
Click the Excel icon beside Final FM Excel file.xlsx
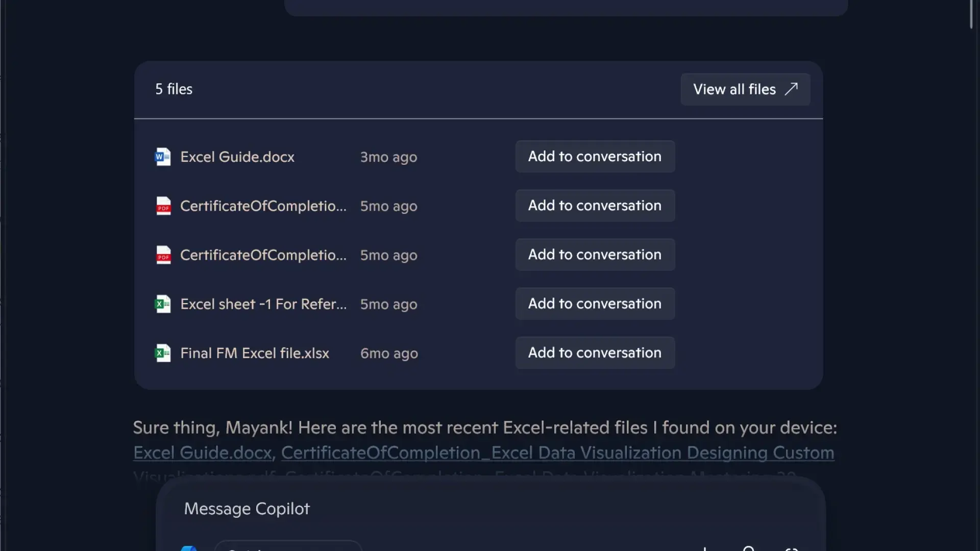pos(162,353)
